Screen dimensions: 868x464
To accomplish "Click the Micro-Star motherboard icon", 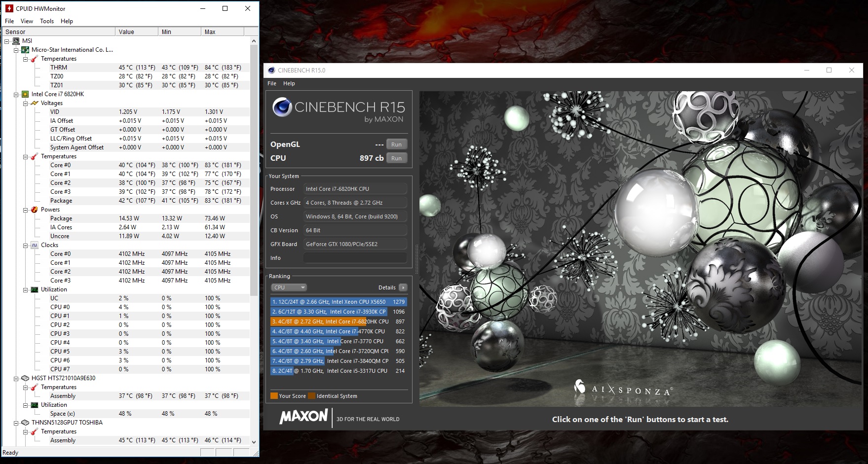I will tap(25, 50).
